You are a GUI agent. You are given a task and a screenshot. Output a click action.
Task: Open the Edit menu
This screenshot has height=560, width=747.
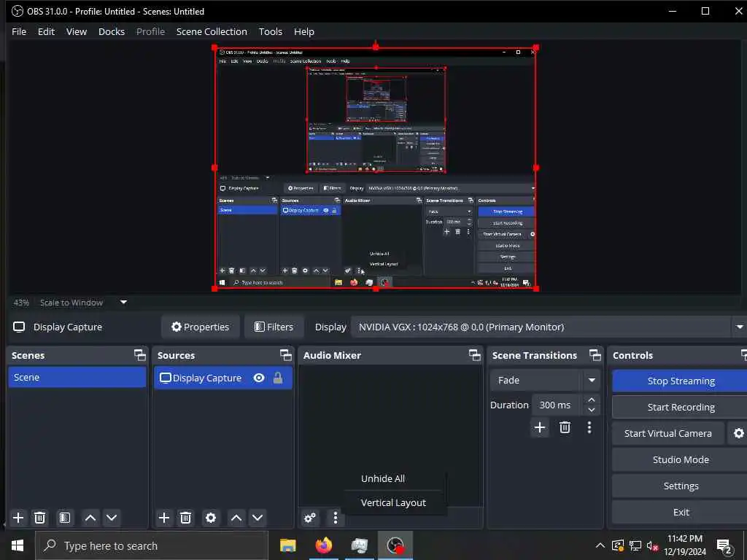(46, 31)
